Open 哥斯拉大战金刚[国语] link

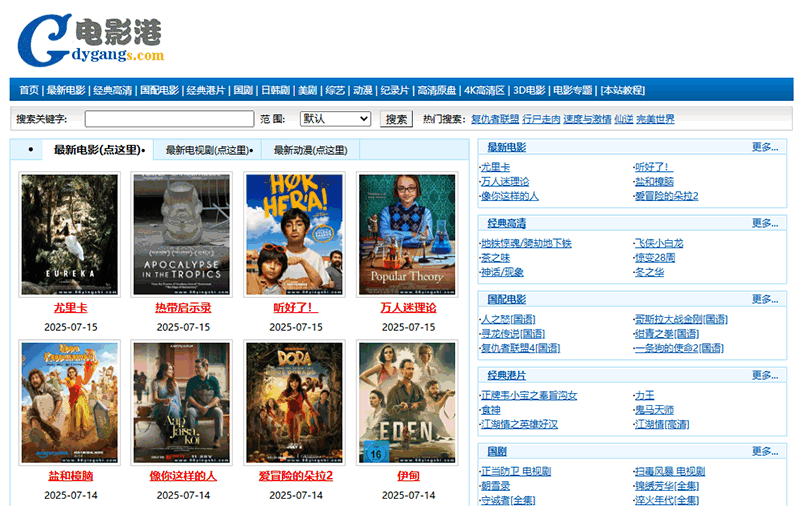tap(681, 319)
